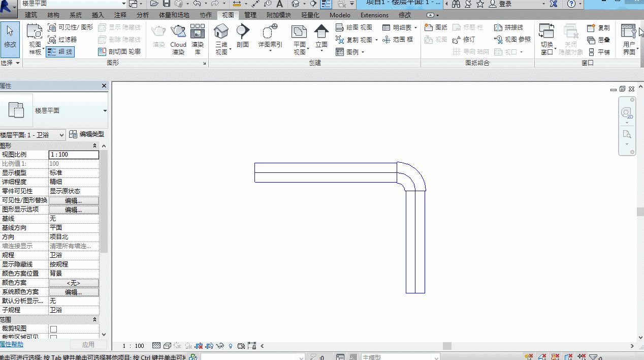644x360 pixels.
Task: Click the <无> 颜色方案 button
Action: coord(74,283)
